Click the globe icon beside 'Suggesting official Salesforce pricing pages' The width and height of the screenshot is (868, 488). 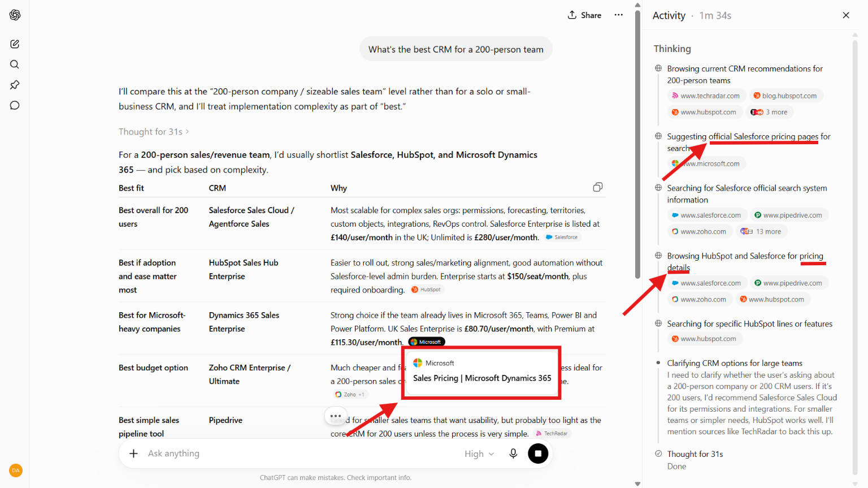[658, 136]
